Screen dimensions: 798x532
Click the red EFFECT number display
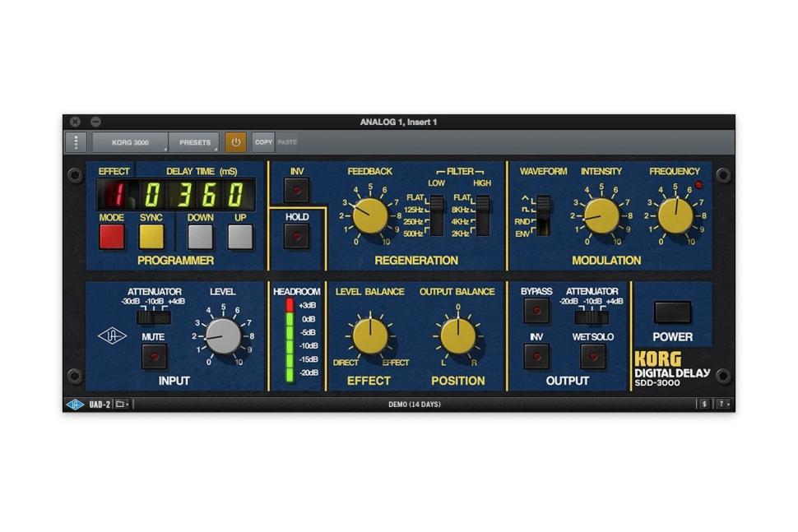(x=117, y=194)
